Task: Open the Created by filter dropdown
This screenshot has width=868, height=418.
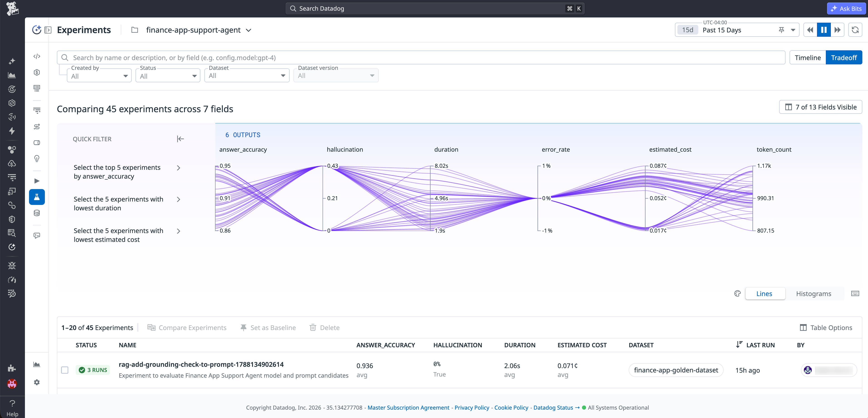Action: (99, 76)
